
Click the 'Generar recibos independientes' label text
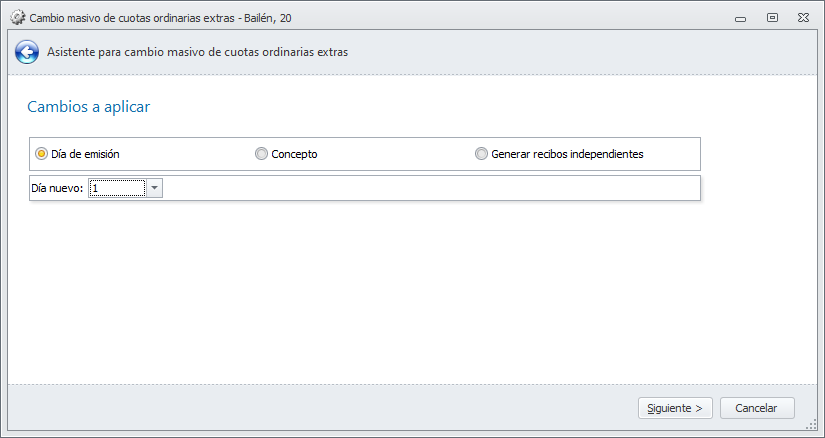[x=567, y=154]
